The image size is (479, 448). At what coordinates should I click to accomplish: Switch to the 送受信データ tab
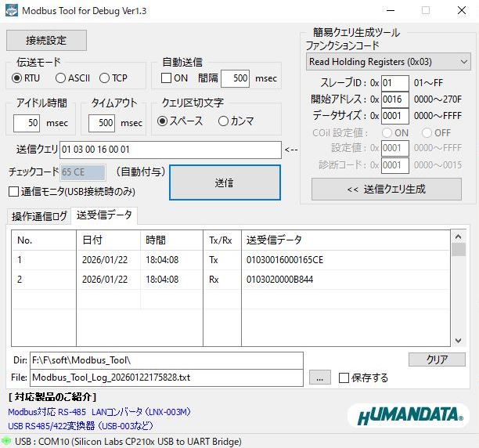tap(104, 215)
